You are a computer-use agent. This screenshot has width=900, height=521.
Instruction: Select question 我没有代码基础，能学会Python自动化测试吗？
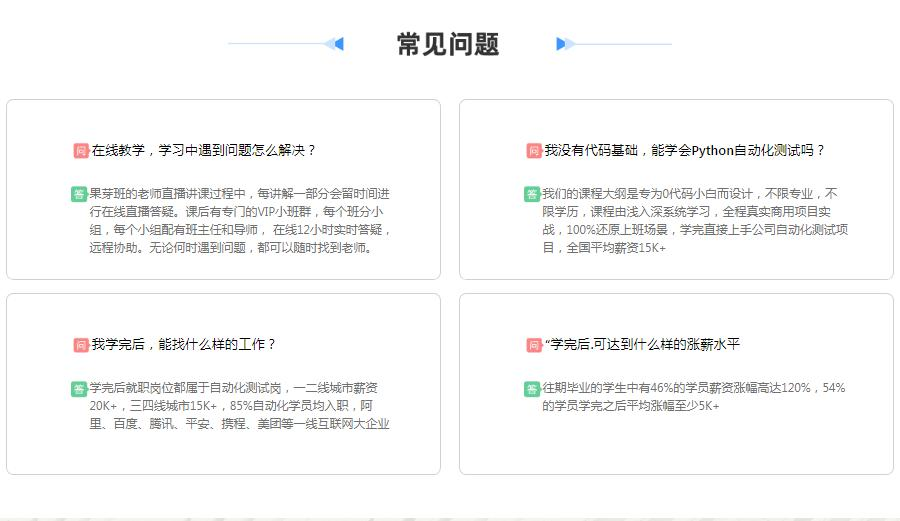pyautogui.click(x=684, y=150)
